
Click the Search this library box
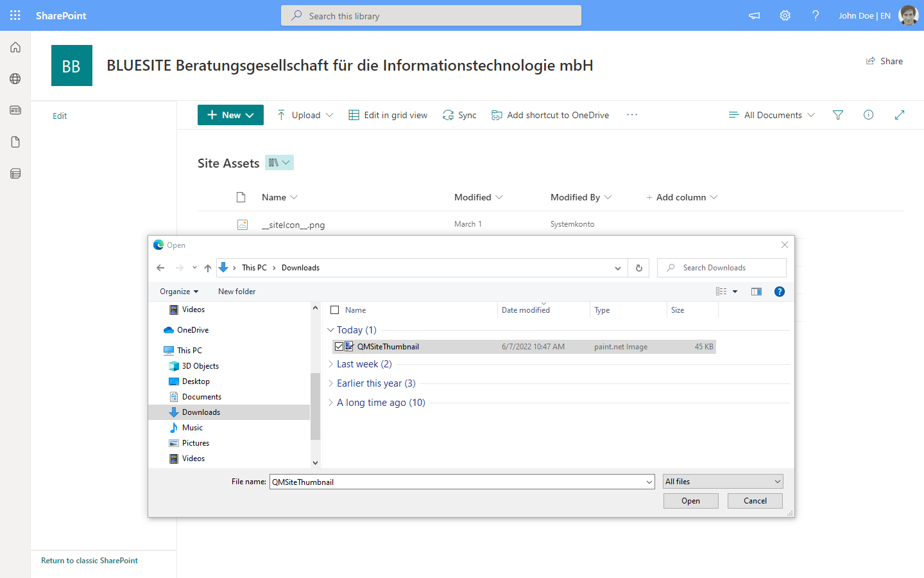[x=431, y=15]
